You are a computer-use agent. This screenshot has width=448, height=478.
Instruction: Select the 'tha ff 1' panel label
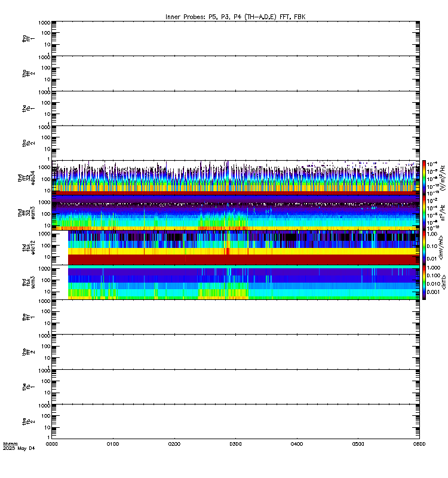pos(28,39)
